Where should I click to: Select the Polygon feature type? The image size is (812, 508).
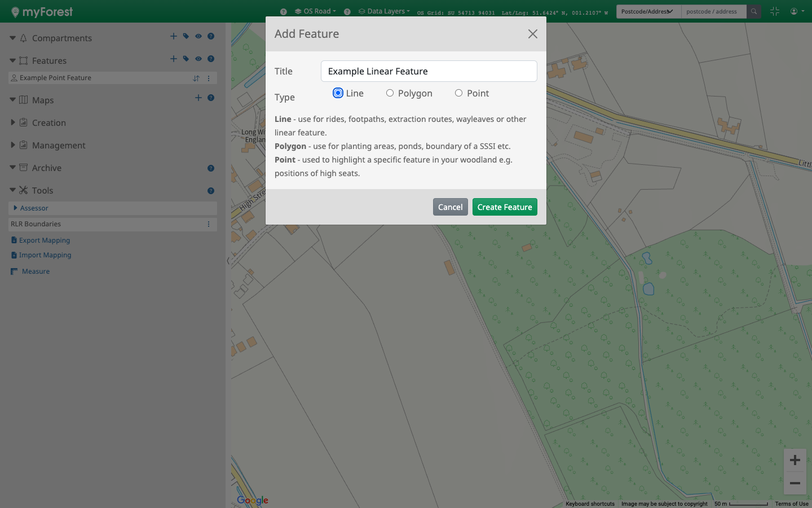point(390,93)
